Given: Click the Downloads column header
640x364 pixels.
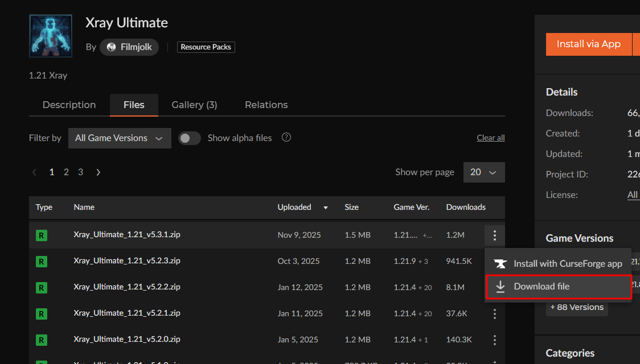Looking at the screenshot, I should coord(466,208).
